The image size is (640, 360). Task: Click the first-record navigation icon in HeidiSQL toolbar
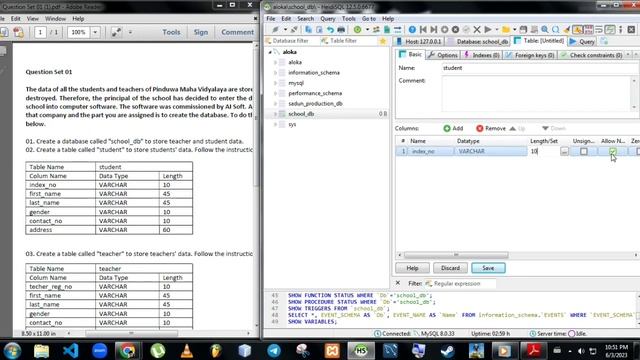[x=423, y=29]
